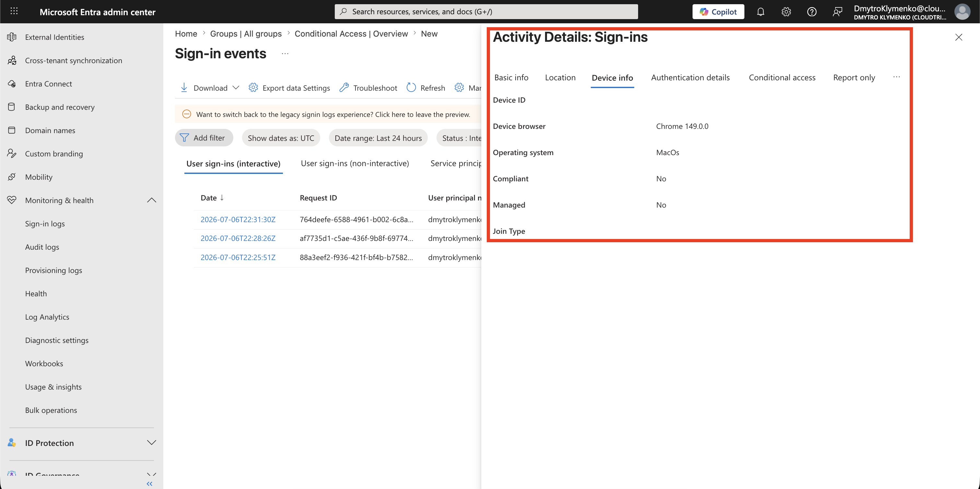980x489 pixels.
Task: Open Usage & insights
Action: coord(53,387)
